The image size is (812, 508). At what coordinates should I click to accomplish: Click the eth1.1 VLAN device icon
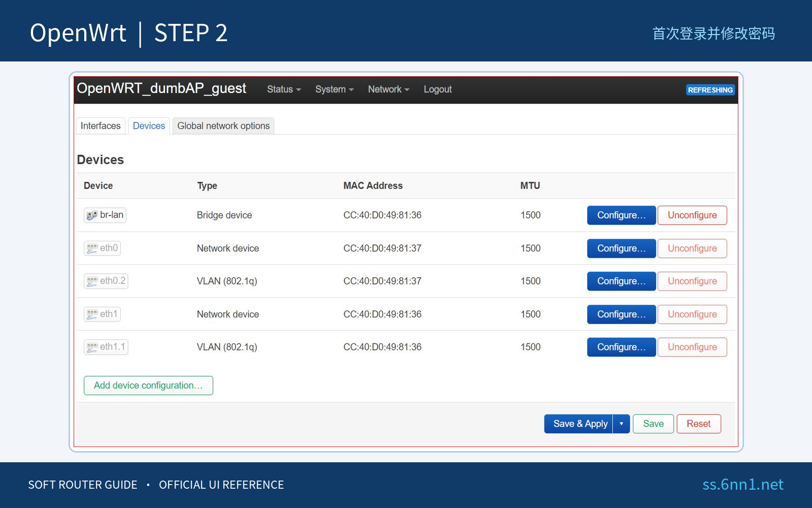click(92, 347)
